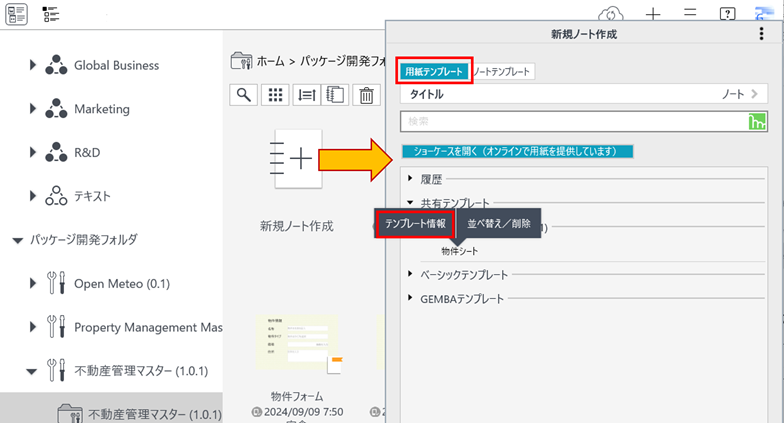Image resolution: width=784 pixels, height=423 pixels.
Task: Click the cloud sync icon
Action: click(610, 14)
